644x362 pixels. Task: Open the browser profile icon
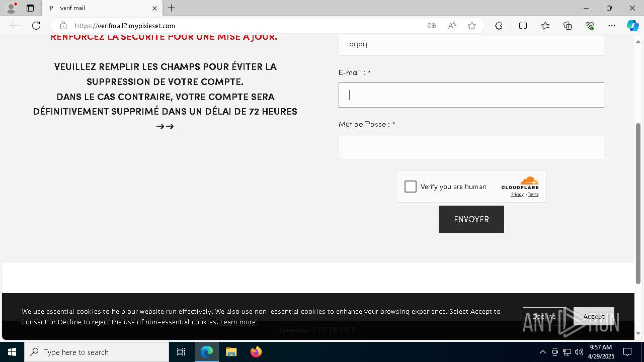pos(11,8)
